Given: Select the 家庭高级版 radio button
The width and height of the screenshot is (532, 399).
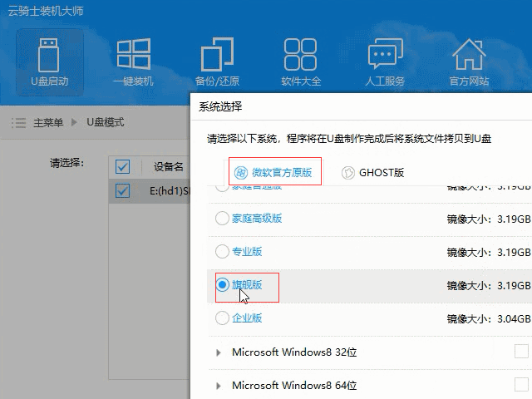Looking at the screenshot, I should click(x=222, y=218).
